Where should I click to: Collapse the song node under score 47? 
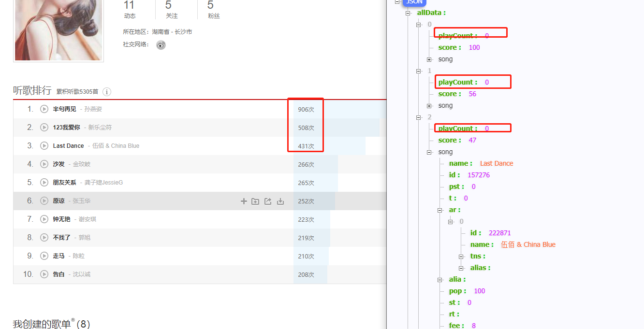point(429,152)
